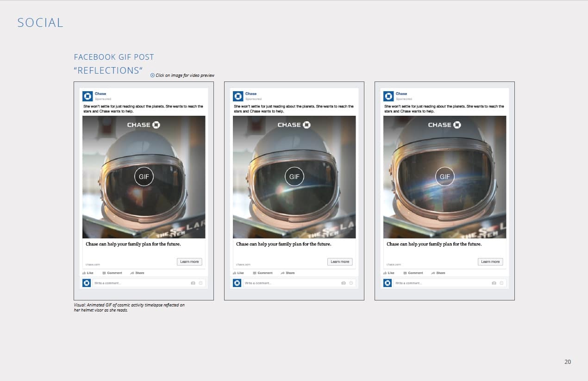Click the CHASE logo over the middle helmet image
The height and width of the screenshot is (381, 588).
pos(294,125)
